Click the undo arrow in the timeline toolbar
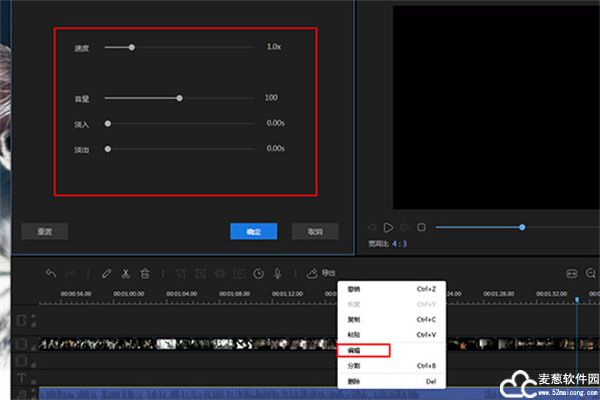Screen dimensions: 600x400 coord(51,273)
